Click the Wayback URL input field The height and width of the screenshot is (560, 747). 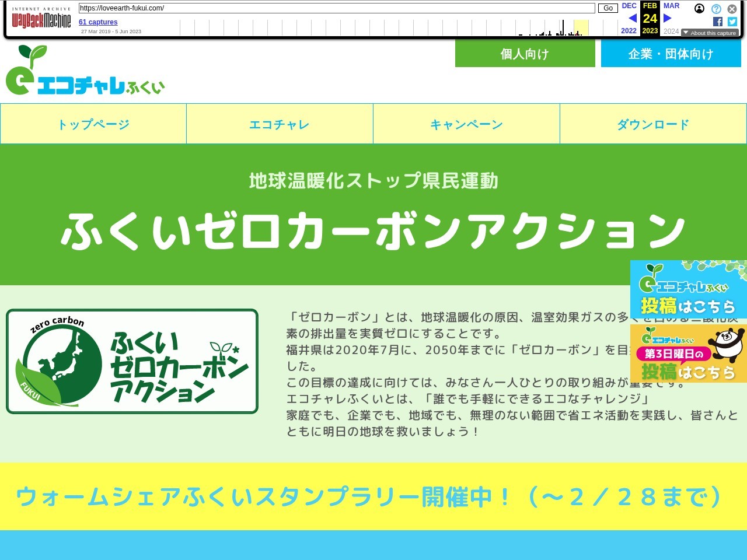point(336,8)
